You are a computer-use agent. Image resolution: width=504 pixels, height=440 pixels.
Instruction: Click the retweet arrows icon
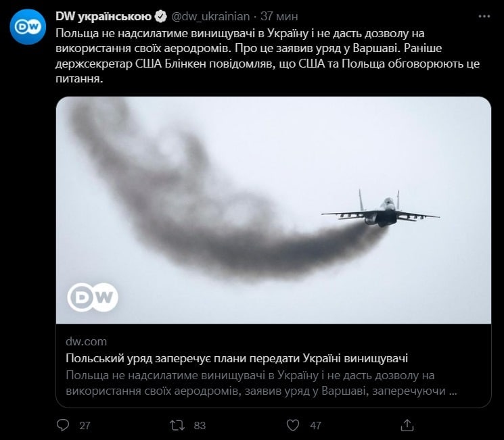click(177, 425)
